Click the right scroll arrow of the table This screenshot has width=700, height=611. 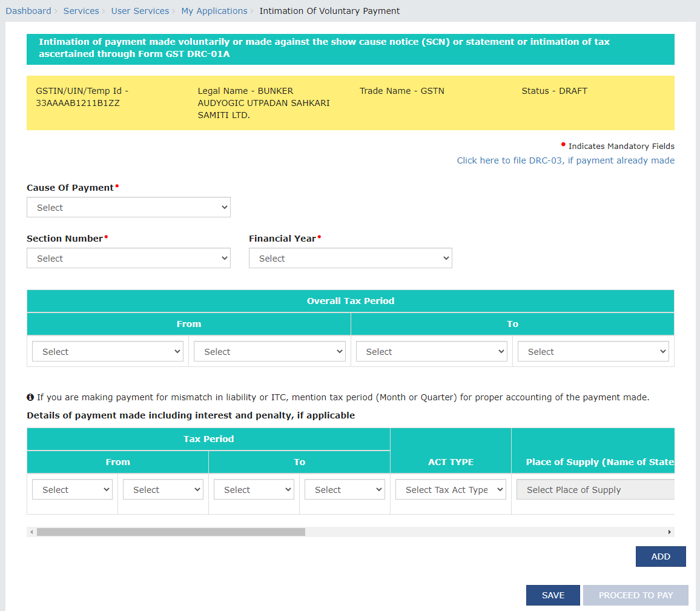tap(670, 532)
